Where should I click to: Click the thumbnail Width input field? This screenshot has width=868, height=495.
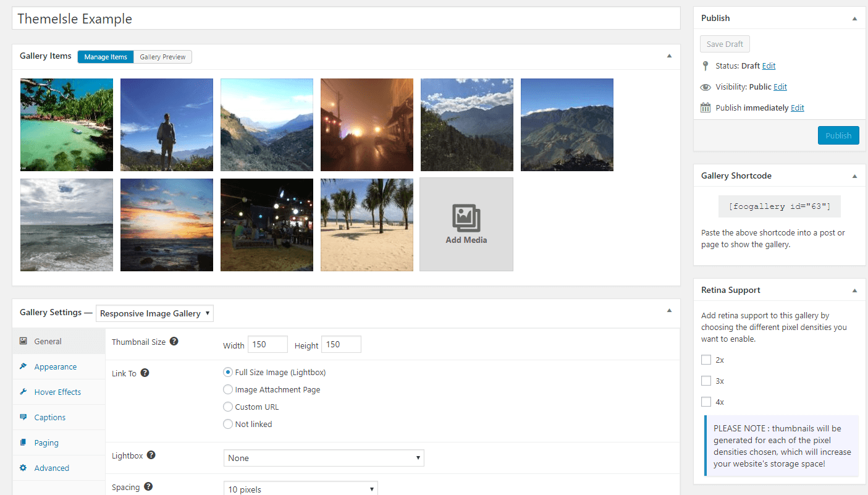tap(268, 344)
